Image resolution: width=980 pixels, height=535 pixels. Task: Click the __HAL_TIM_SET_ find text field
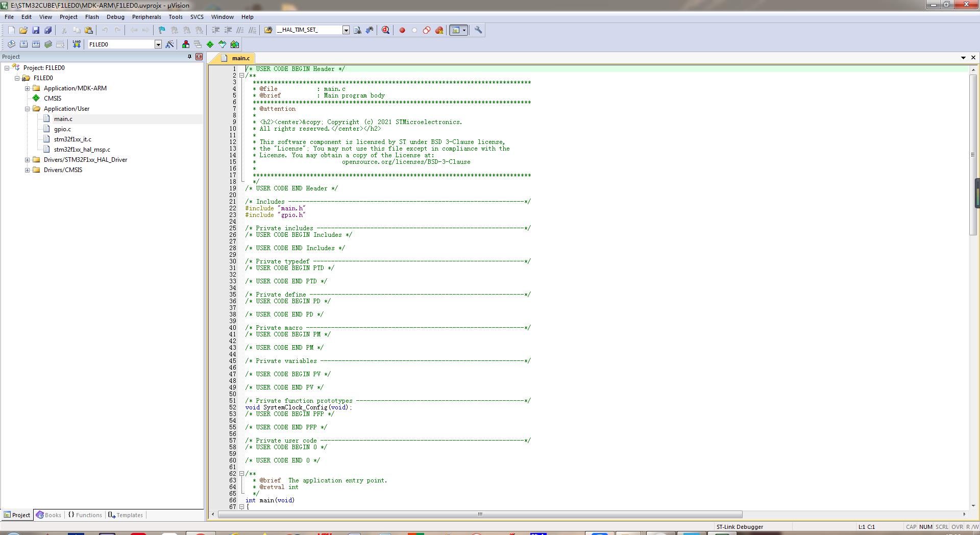(308, 30)
